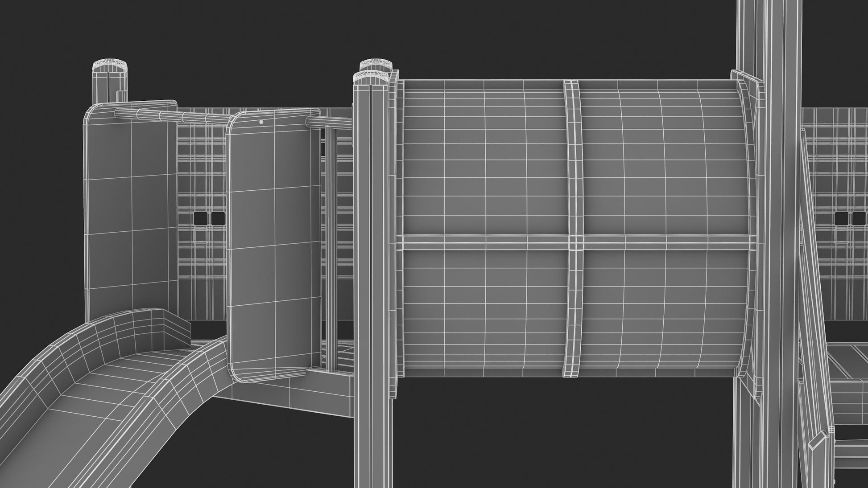Click the horizontal handrail bar above slide
The image size is (868, 488).
pyautogui.click(x=172, y=117)
